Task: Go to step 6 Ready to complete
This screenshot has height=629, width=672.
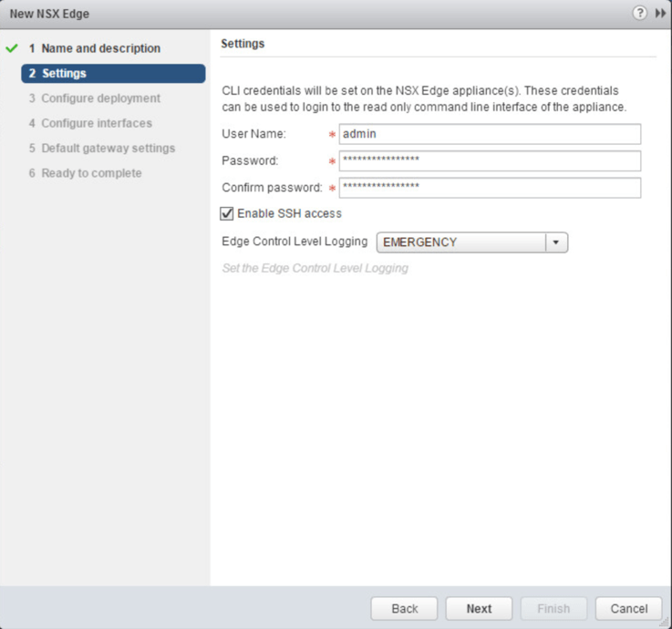Action: tap(91, 173)
